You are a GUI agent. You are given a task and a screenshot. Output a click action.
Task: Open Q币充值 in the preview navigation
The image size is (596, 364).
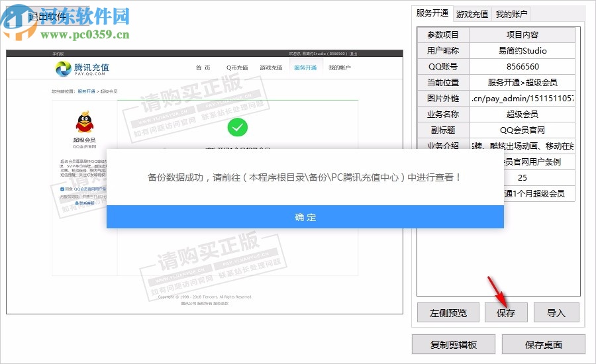237,68
